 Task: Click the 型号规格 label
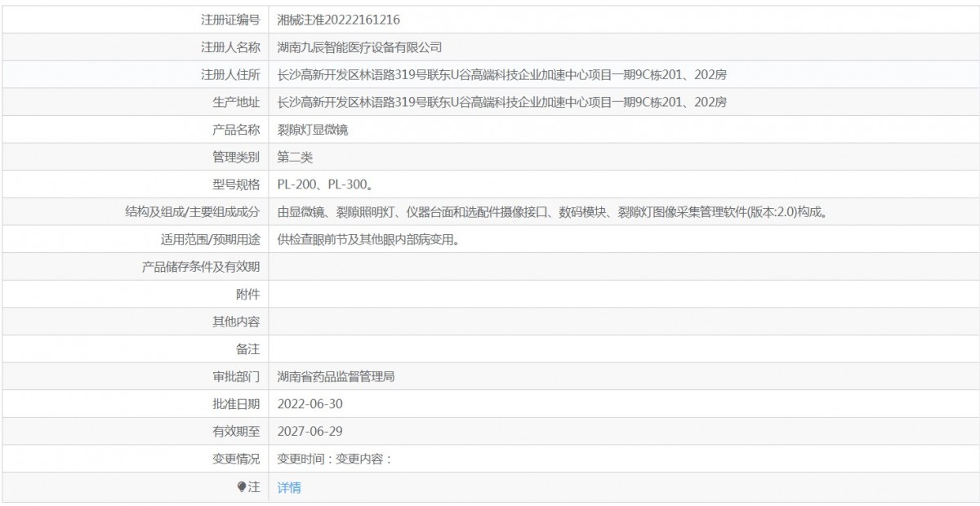click(236, 184)
